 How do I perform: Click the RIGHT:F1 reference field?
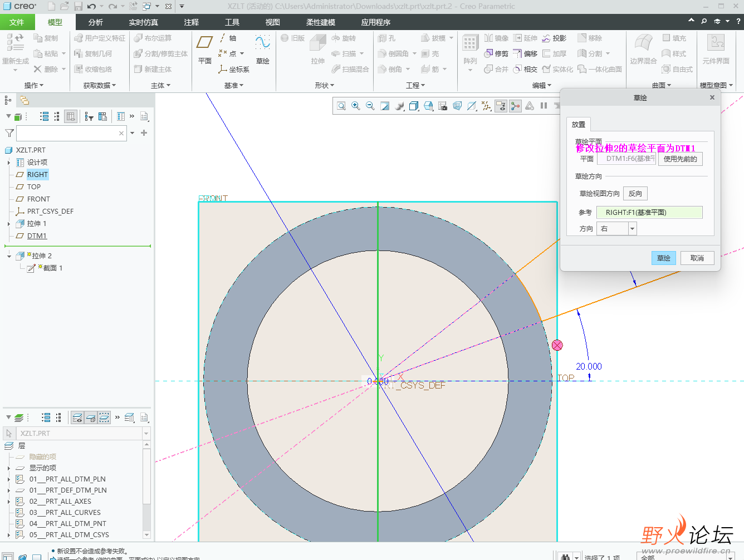click(x=650, y=212)
